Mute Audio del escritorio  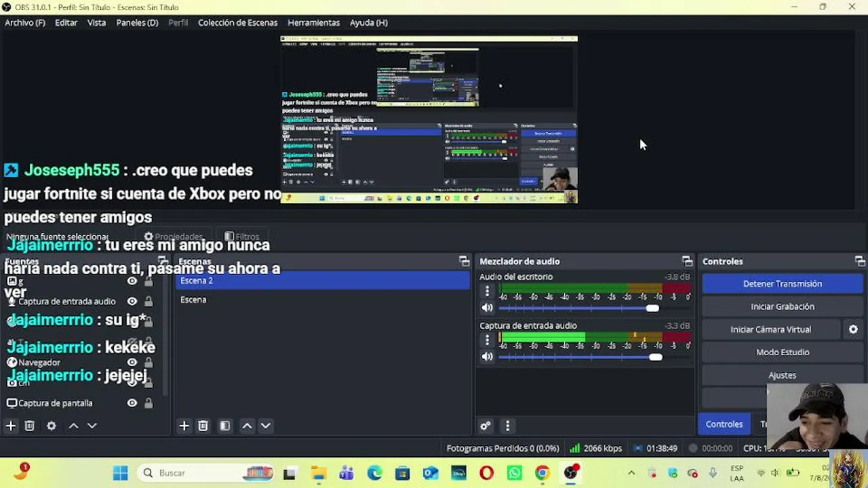coord(487,308)
